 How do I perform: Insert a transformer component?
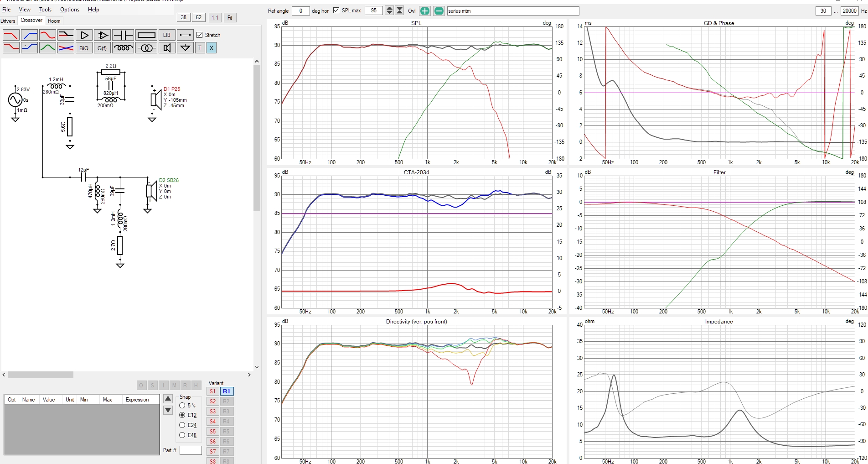pos(146,47)
